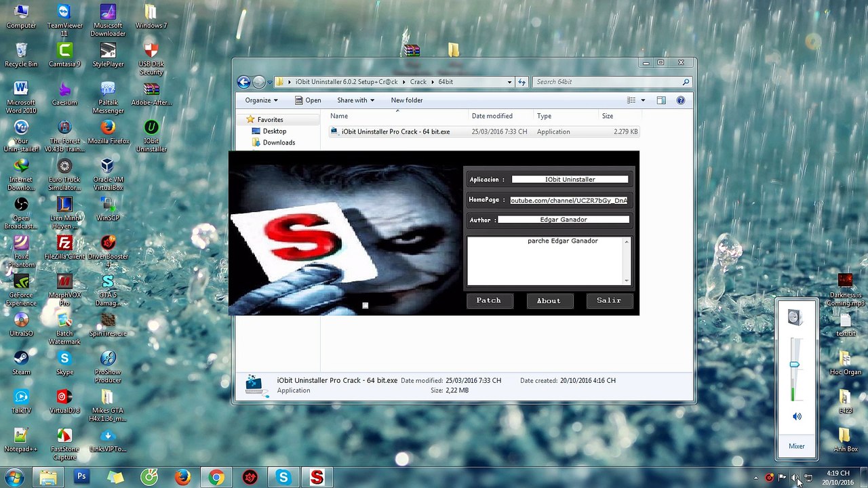Open Explorer help icon
This screenshot has height=488, width=868.
pos(681,100)
